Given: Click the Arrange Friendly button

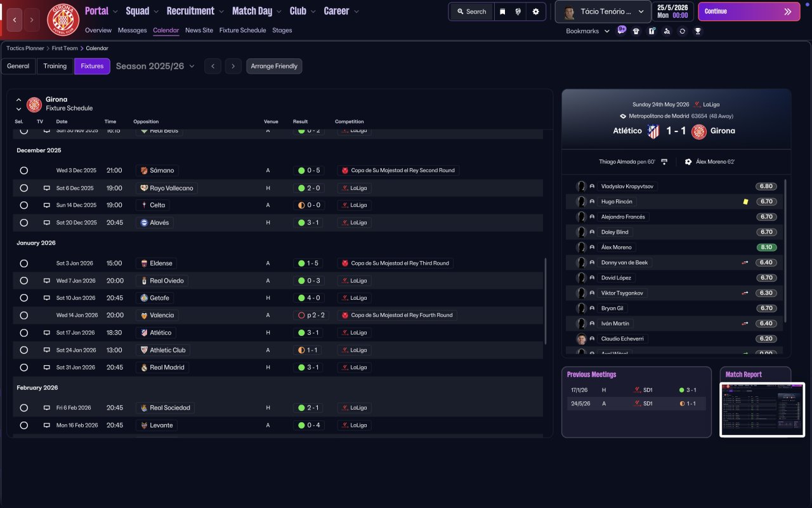Looking at the screenshot, I should point(274,66).
